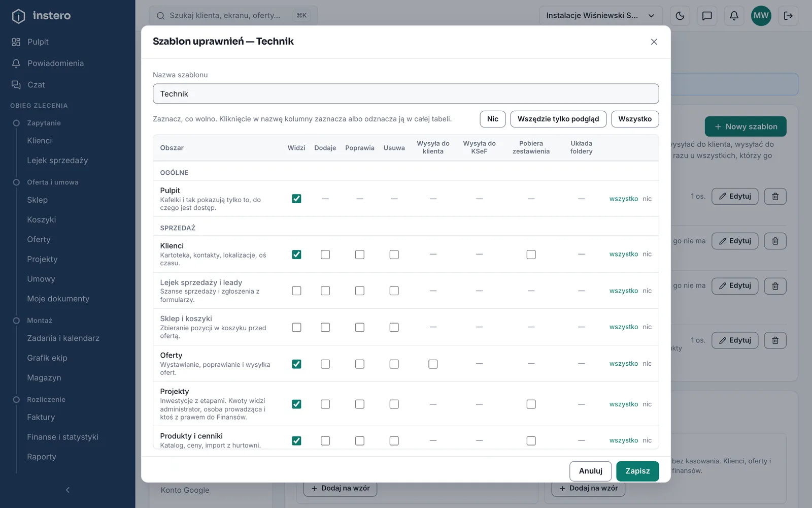Screen dimensions: 812x508
Task: Collapse the Zapytanie sidebar section
Action: click(44, 123)
